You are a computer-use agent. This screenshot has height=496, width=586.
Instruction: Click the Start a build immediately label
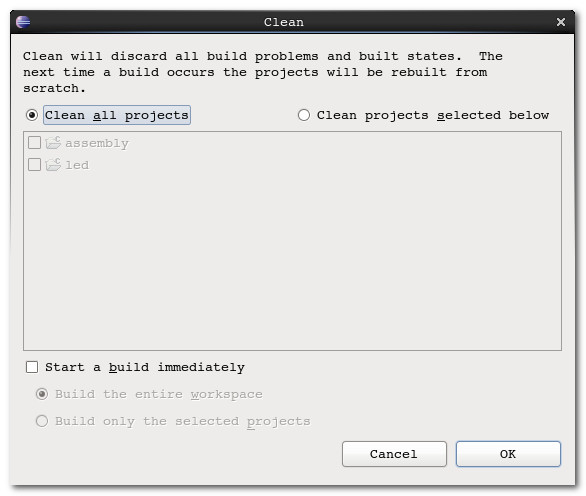(x=145, y=367)
